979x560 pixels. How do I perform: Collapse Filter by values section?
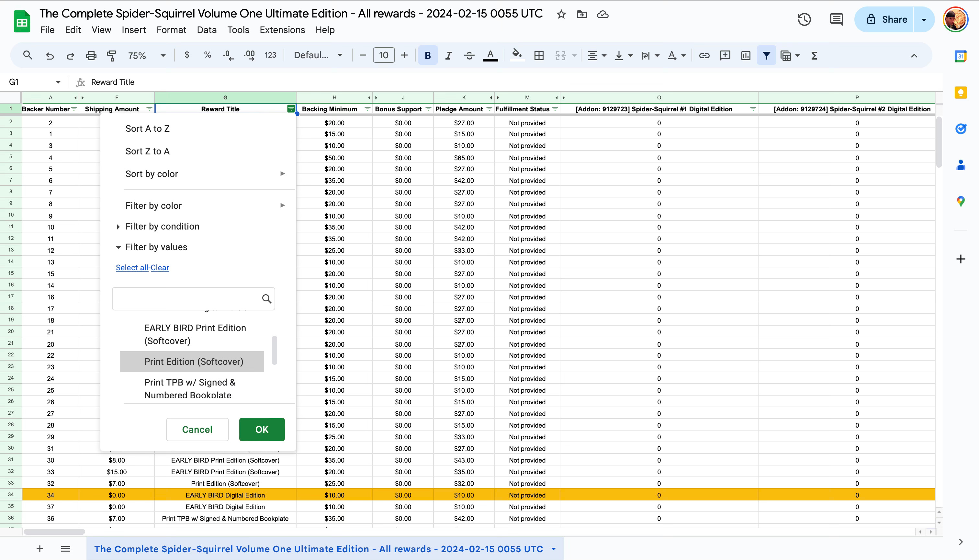tap(156, 247)
